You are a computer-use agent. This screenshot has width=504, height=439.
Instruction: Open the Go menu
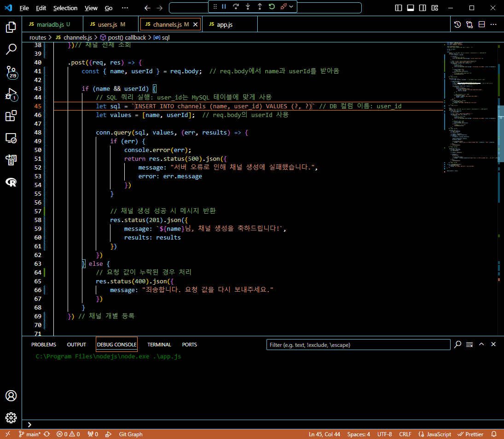pyautogui.click(x=109, y=8)
